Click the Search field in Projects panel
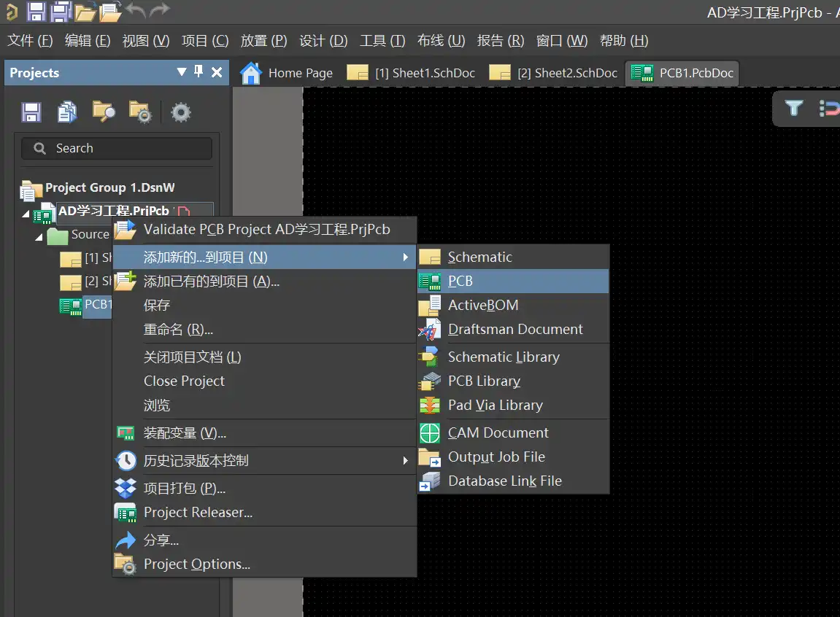This screenshot has width=840, height=617. [117, 148]
